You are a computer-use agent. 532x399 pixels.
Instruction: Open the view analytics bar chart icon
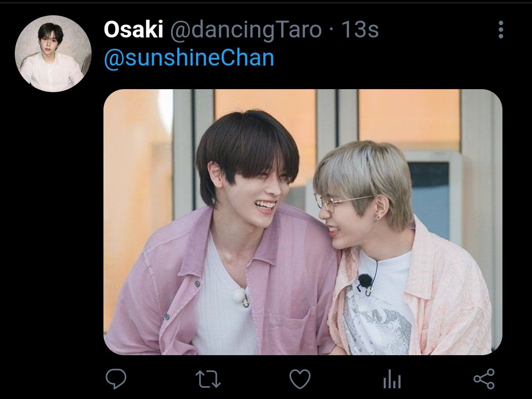point(392,379)
